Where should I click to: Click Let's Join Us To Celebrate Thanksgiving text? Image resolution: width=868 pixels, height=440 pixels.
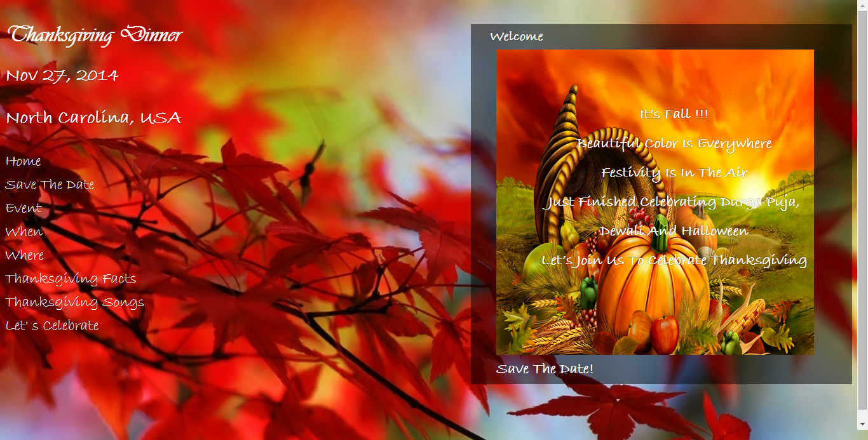click(674, 260)
